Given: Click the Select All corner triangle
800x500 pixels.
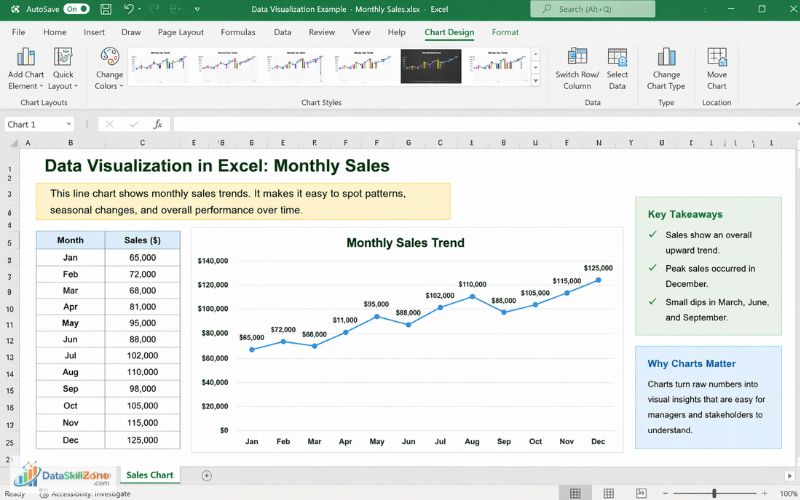Looking at the screenshot, I should [x=14, y=143].
